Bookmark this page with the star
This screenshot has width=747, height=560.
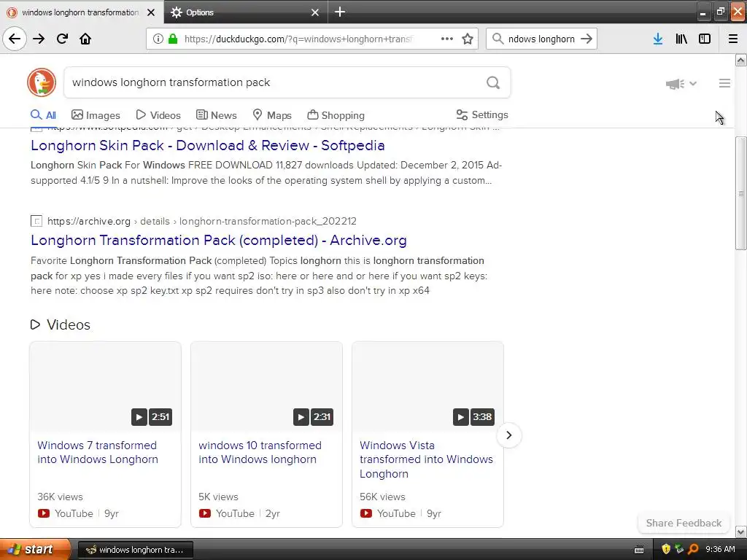point(468,39)
